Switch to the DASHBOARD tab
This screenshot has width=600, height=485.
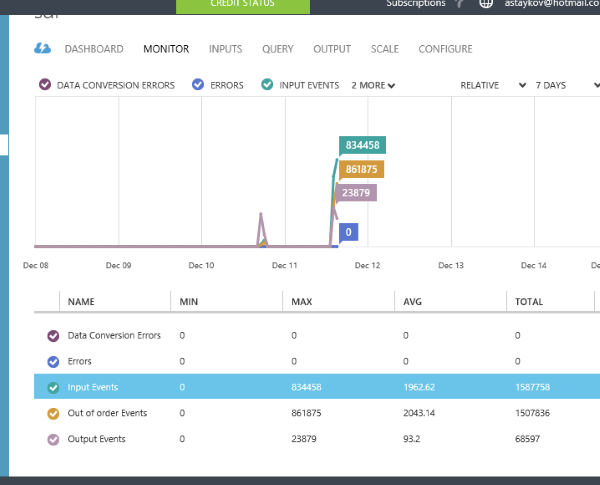[94, 49]
